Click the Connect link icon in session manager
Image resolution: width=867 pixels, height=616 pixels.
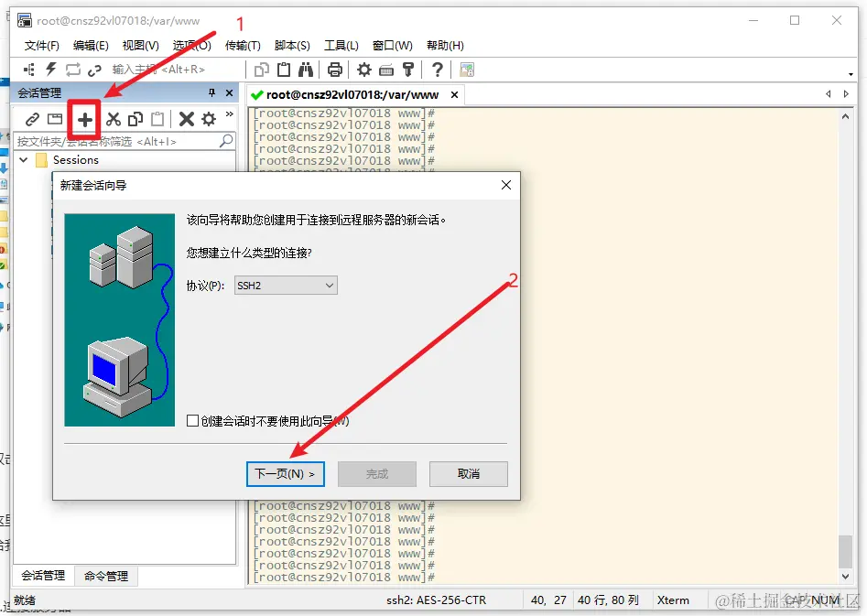[x=33, y=119]
